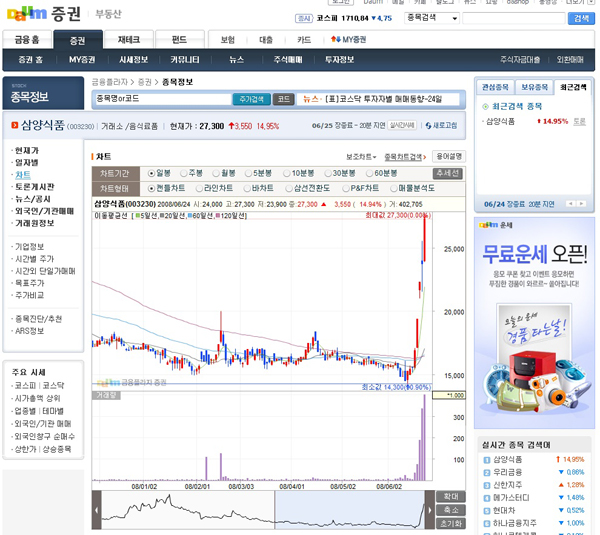
Task: Click the chart range navigator selection
Action: (350, 510)
